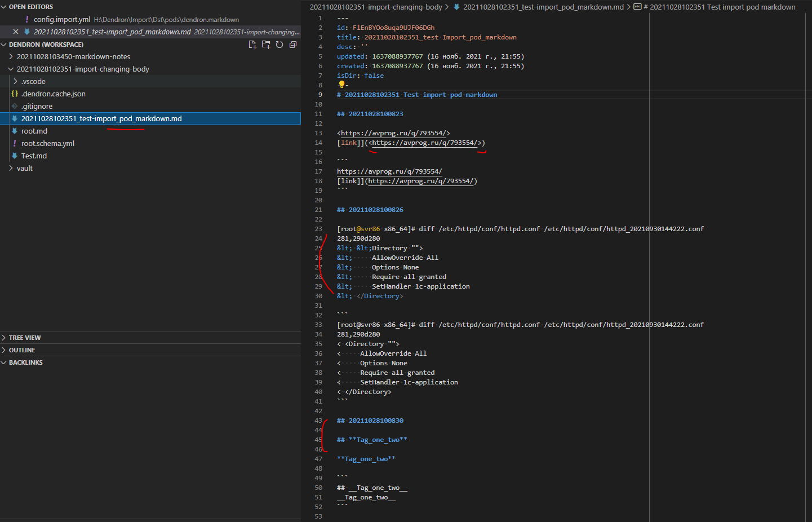
Task: Click the Dendron arrow icon beside Test.md
Action: (x=14, y=156)
